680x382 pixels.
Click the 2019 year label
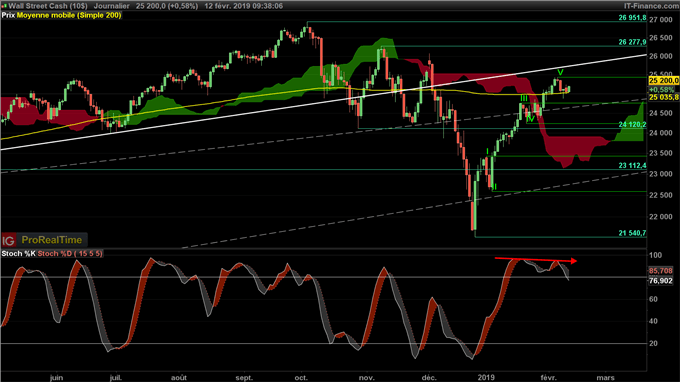[x=486, y=378]
